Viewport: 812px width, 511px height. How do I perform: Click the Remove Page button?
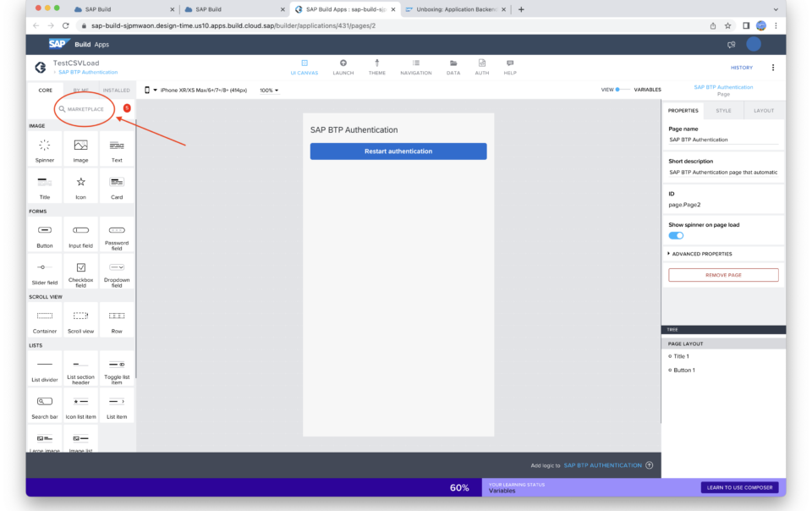point(723,275)
